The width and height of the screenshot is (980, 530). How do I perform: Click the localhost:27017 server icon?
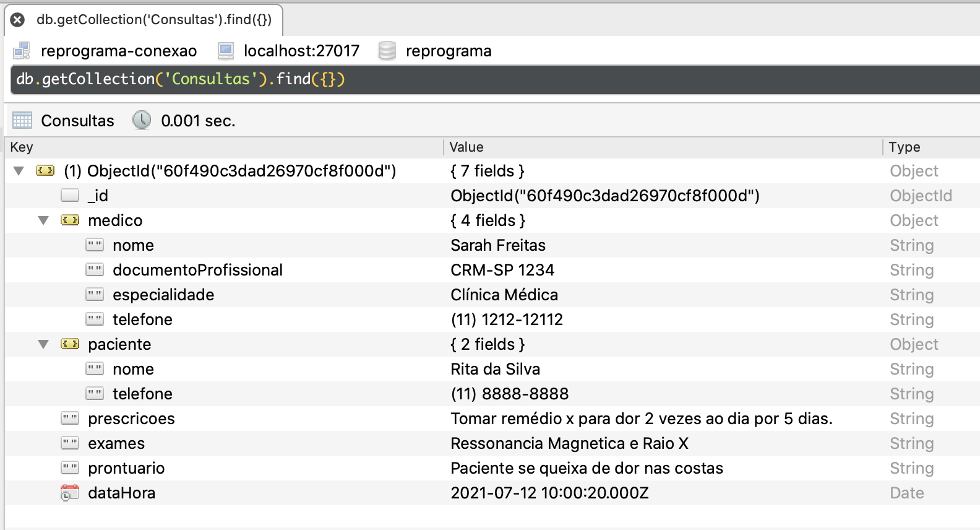point(226,51)
